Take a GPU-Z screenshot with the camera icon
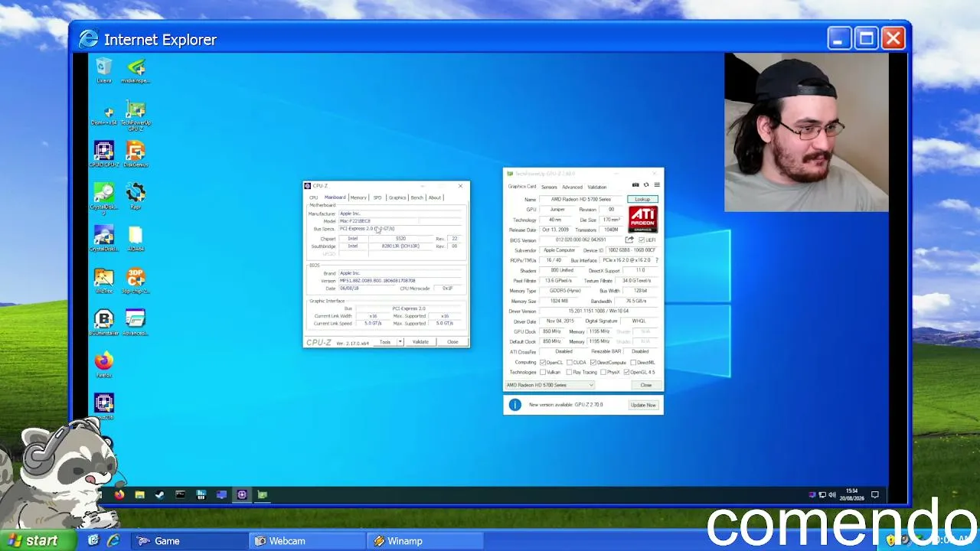980x551 pixels. click(635, 185)
